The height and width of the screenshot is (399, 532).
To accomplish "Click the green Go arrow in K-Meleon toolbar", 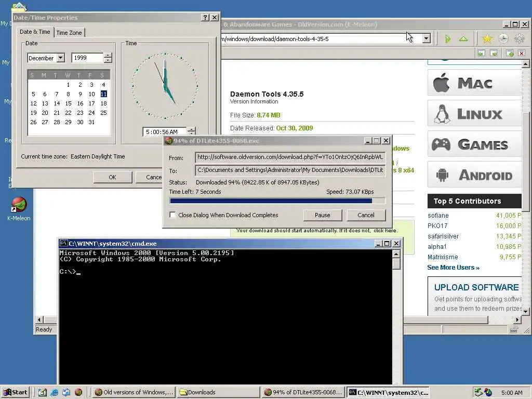I will (448, 38).
